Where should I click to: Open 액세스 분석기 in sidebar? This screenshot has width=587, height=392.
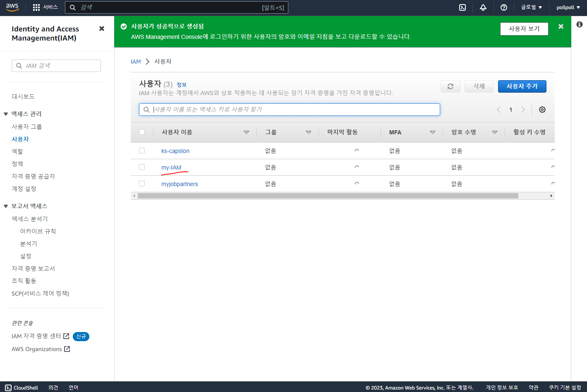coord(30,219)
